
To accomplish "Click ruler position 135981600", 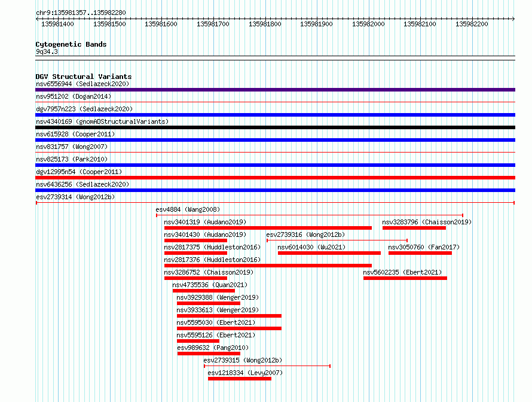I will (161, 24).
